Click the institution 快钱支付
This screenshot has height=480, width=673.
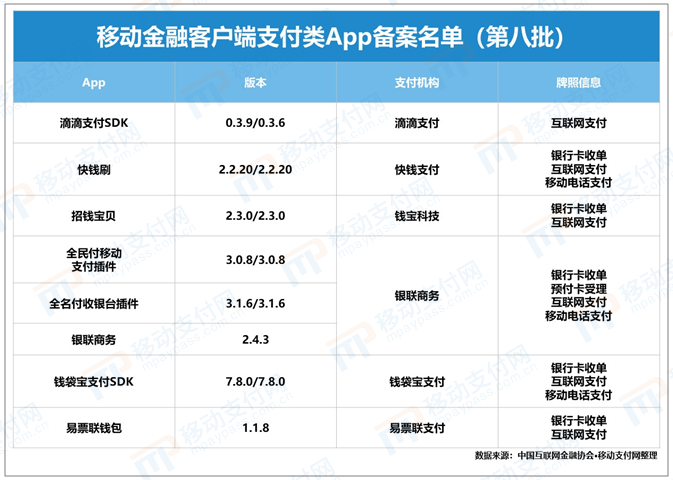point(417,170)
